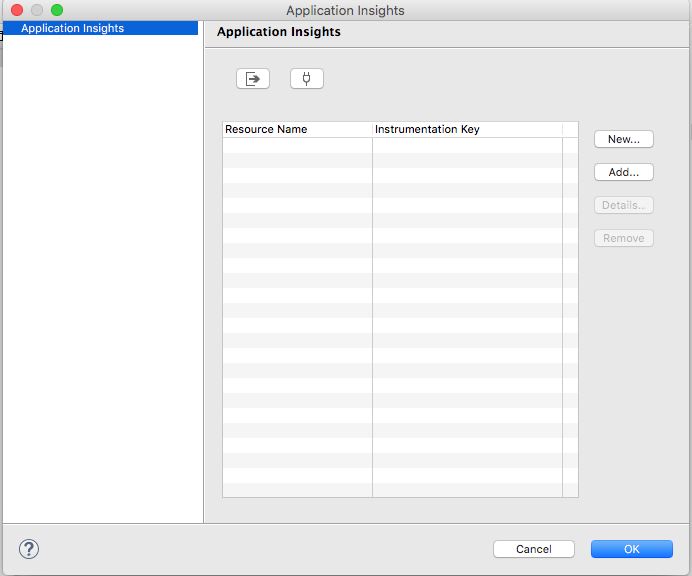This screenshot has height=576, width=692.
Task: Sort by Resource Name column header
Action: [297, 129]
